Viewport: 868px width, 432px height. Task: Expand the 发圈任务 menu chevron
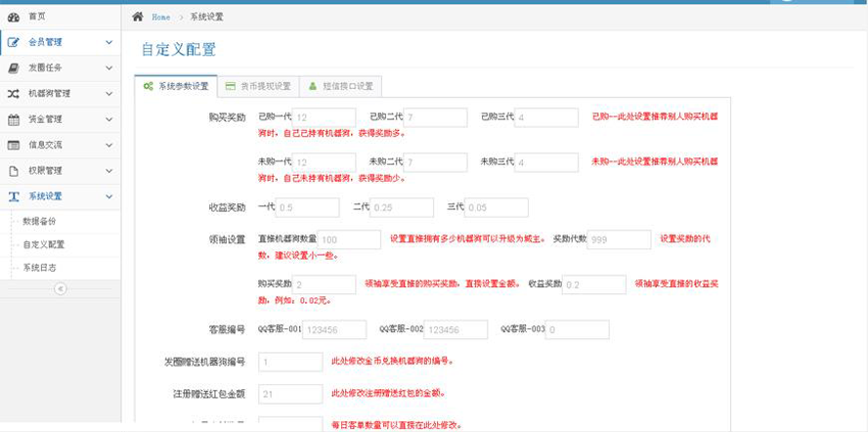[109, 68]
